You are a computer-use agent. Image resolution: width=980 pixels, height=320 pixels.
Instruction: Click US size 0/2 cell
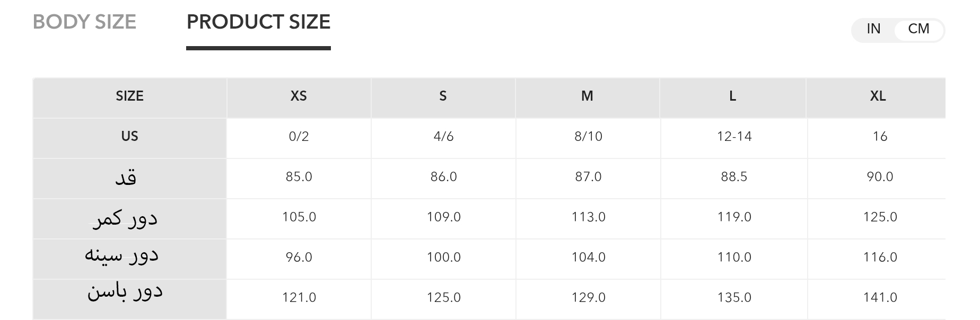point(299,137)
